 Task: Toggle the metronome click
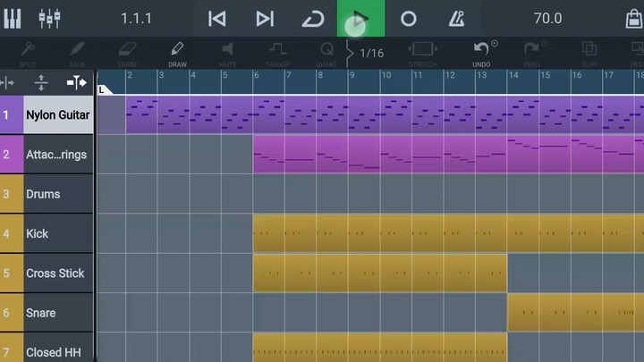tap(457, 18)
